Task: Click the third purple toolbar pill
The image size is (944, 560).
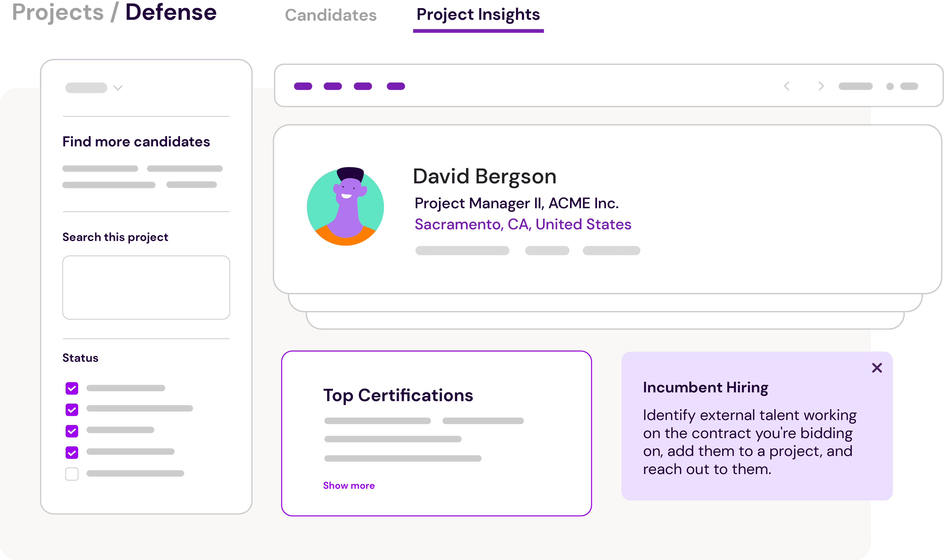Action: [363, 86]
